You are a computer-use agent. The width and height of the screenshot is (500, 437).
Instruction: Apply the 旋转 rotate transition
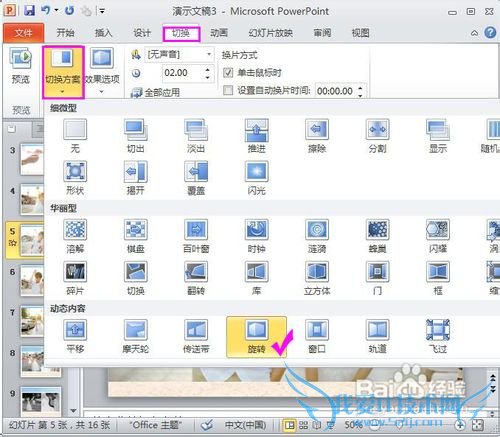[x=256, y=337]
